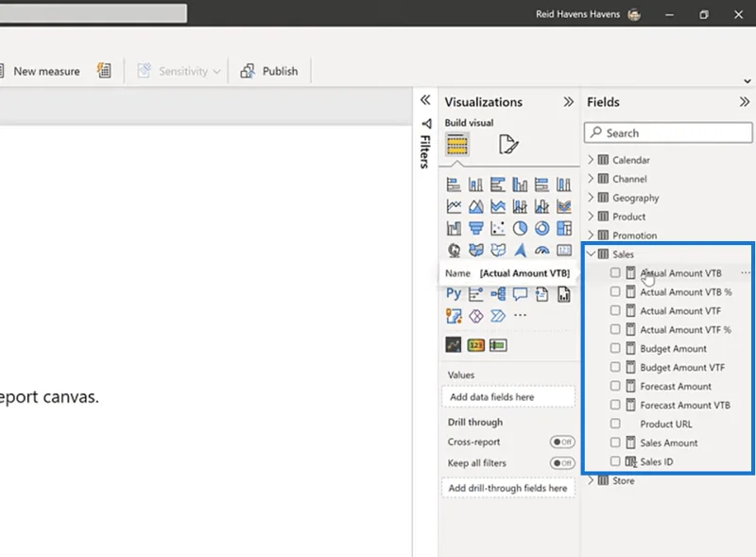Check the Product URL field
Viewport: 756px width, 557px height.
click(615, 424)
